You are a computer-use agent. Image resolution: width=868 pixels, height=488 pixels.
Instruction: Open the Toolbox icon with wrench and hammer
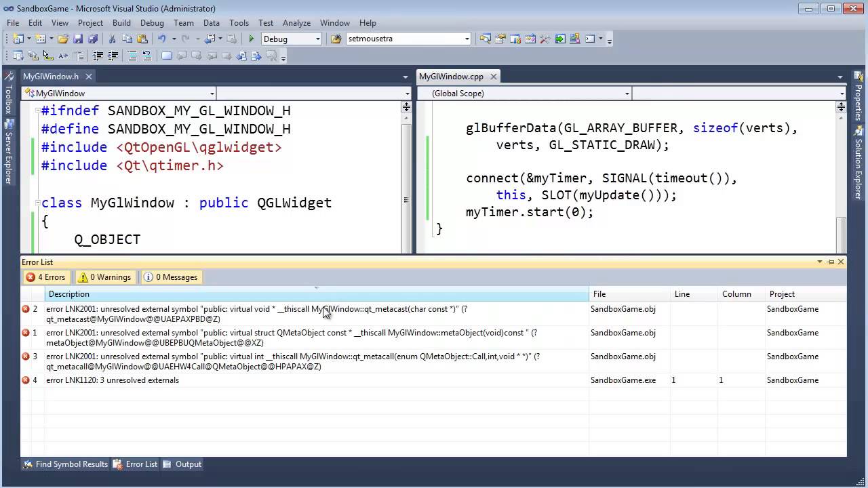click(545, 39)
